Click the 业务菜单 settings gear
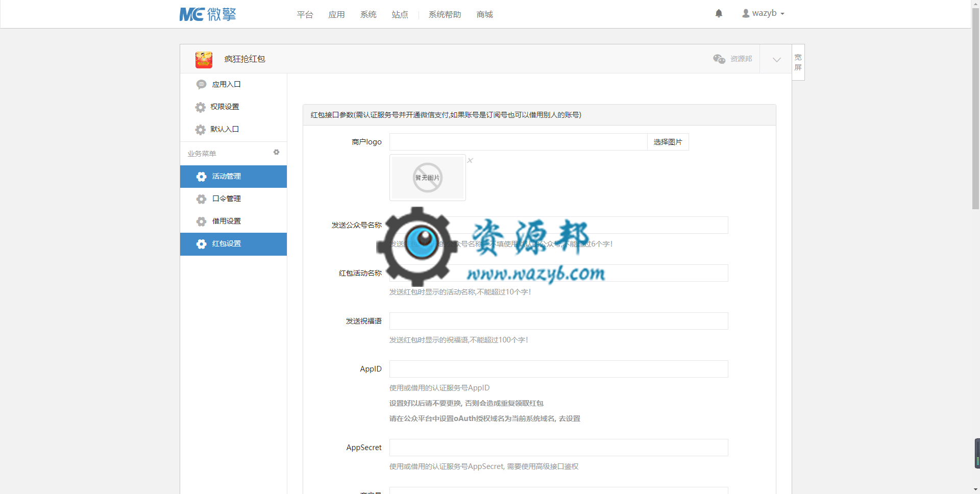The width and height of the screenshot is (980, 494). tap(276, 153)
